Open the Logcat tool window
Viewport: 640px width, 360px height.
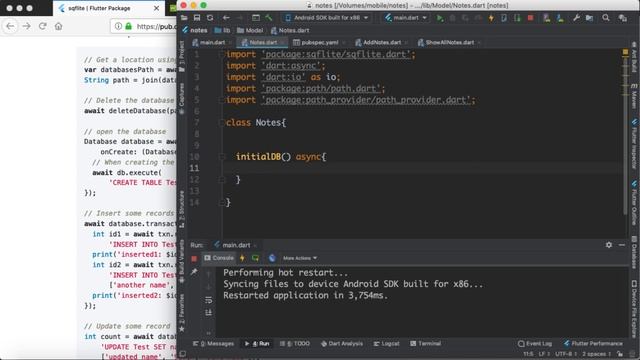387,344
